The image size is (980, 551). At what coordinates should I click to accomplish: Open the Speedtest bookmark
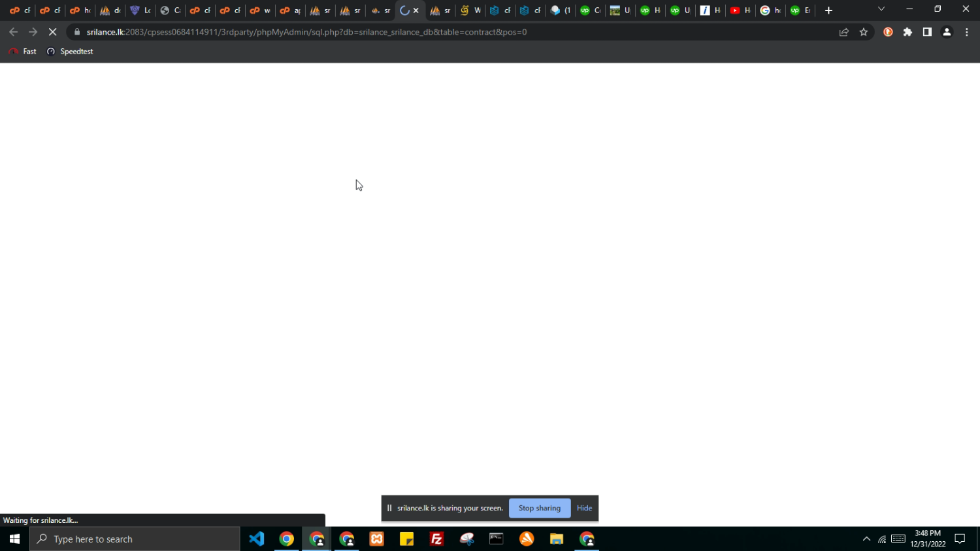(x=70, y=52)
